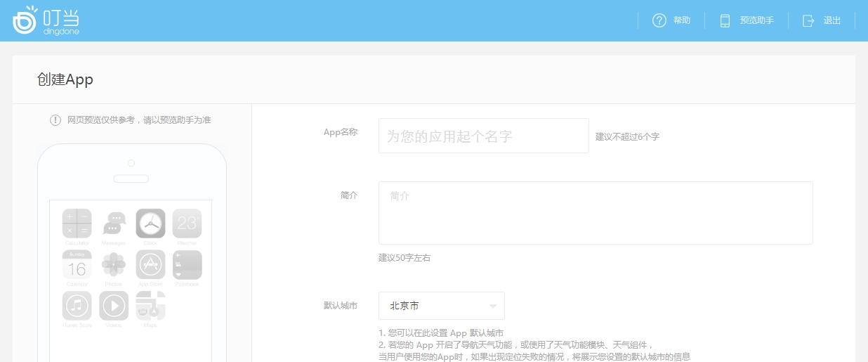
Task: Click the App名称 field label
Action: [341, 132]
